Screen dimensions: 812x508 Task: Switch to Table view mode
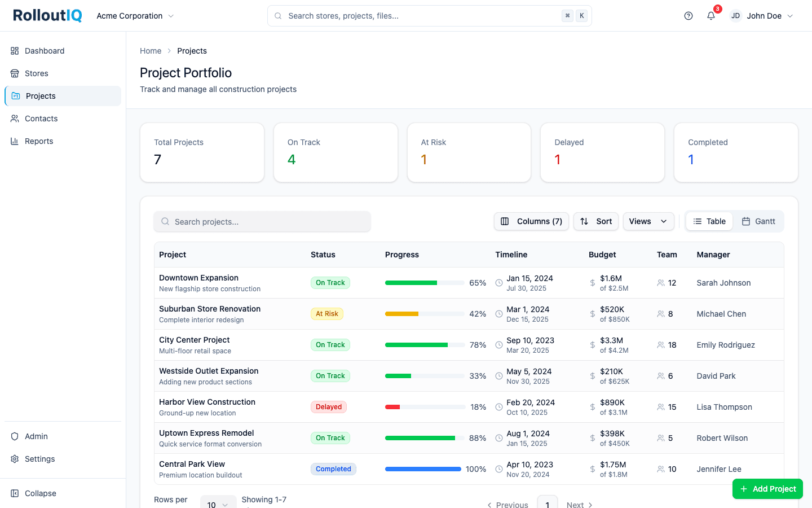709,221
